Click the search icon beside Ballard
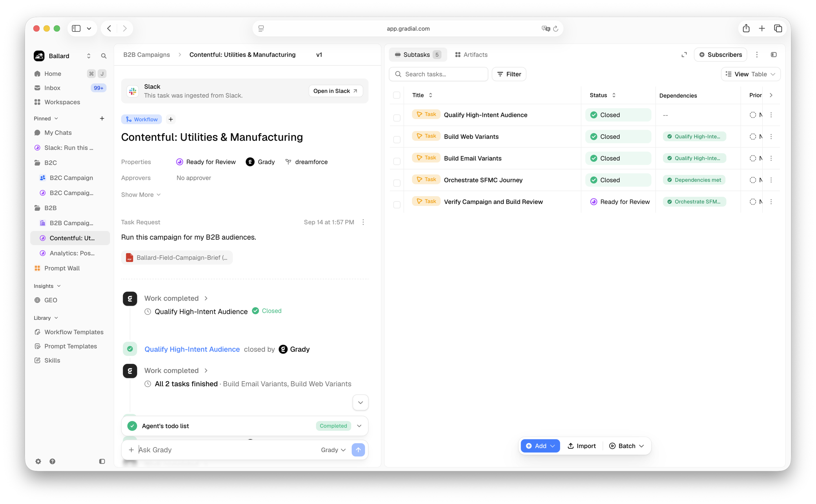Image resolution: width=816 pixels, height=504 pixels. point(104,56)
